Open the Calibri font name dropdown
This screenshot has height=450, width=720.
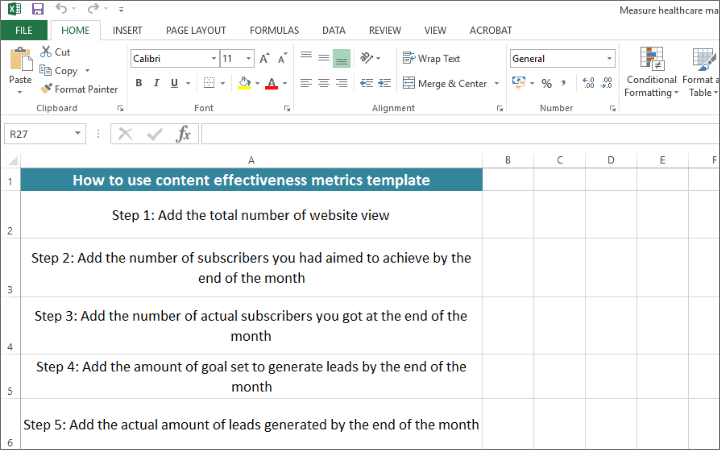coord(209,59)
